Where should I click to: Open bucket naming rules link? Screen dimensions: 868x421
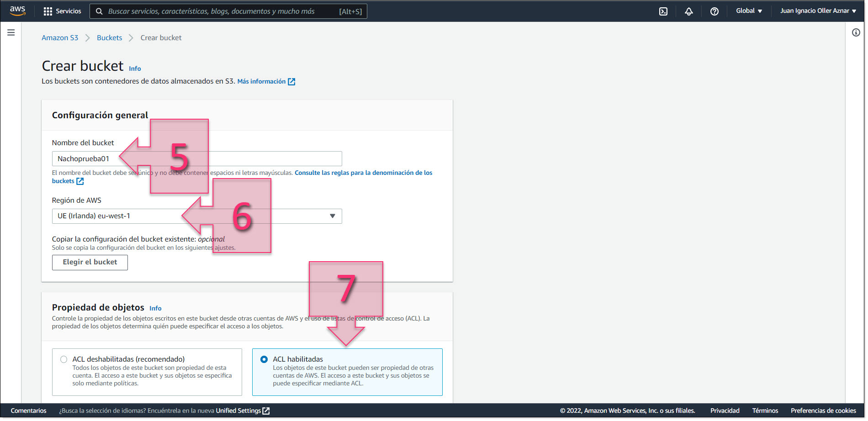[x=363, y=173]
